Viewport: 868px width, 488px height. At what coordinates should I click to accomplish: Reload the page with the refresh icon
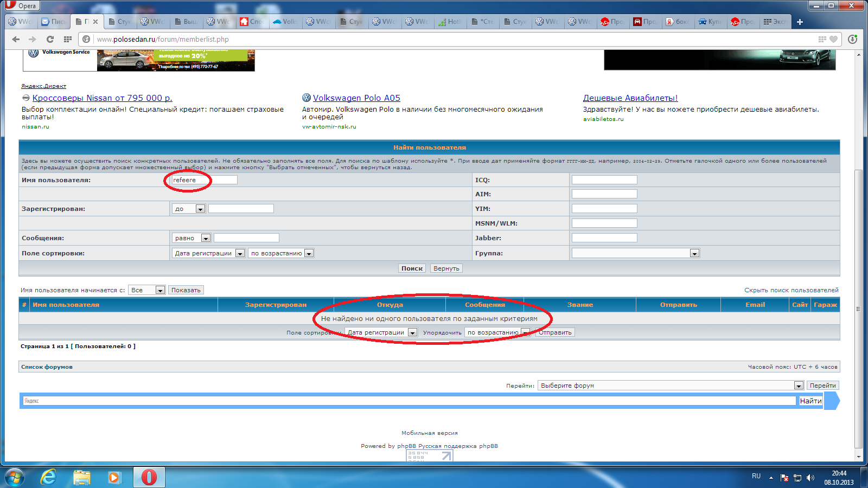(50, 39)
